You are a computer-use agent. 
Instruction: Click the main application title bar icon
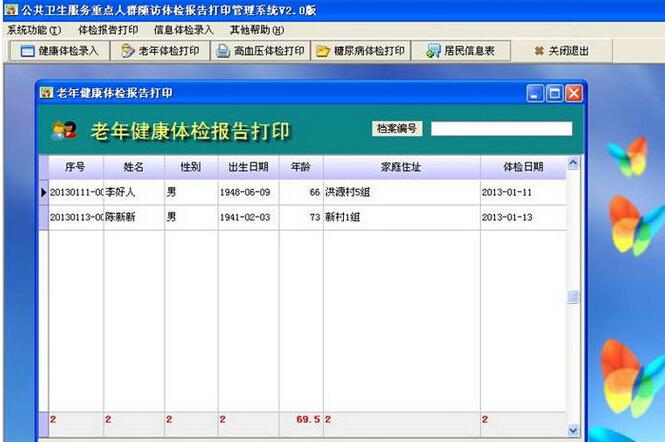(x=11, y=10)
